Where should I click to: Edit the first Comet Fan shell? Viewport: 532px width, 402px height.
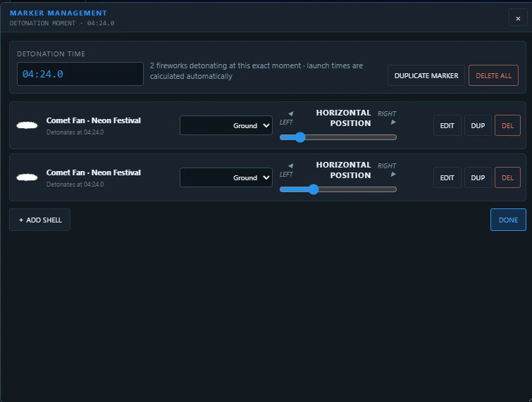pos(447,125)
